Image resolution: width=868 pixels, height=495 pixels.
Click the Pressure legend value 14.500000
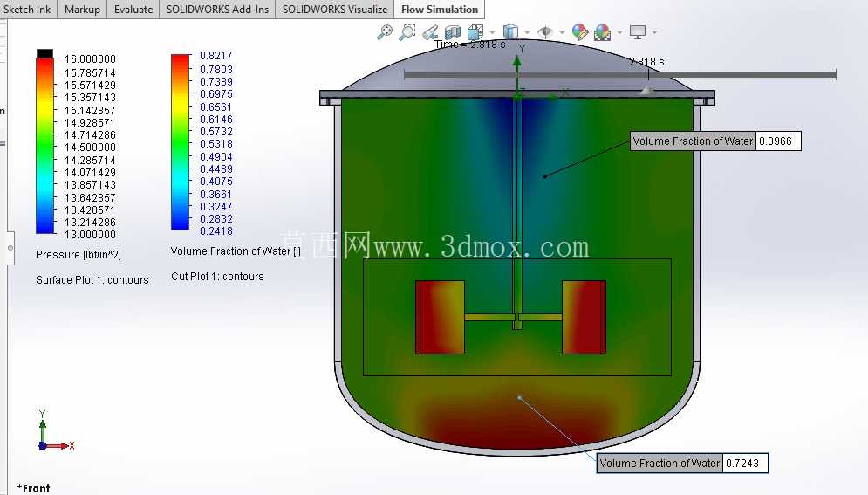click(x=90, y=147)
